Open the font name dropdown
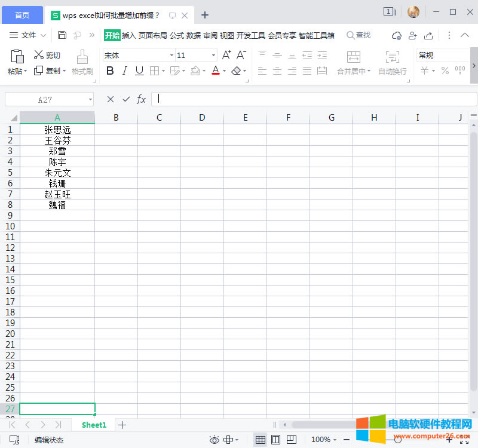 point(172,54)
